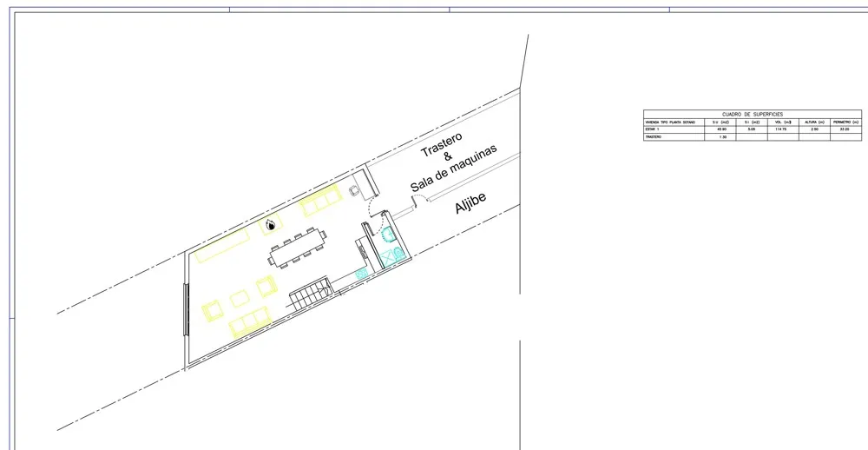The height and width of the screenshot is (450, 868).
Task: Click the desk chair in upper right corner
Action: [x=354, y=189]
